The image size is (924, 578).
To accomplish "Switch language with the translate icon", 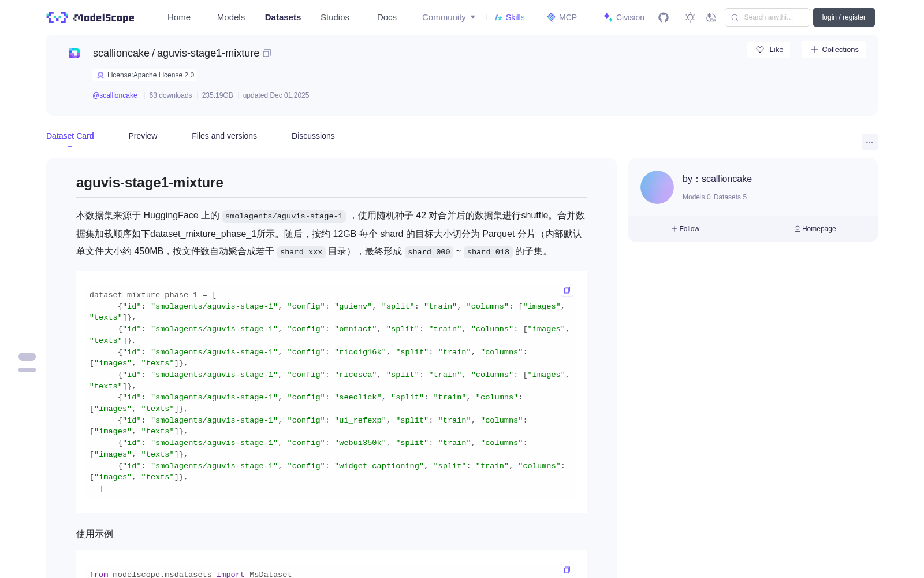I will 711,17.
